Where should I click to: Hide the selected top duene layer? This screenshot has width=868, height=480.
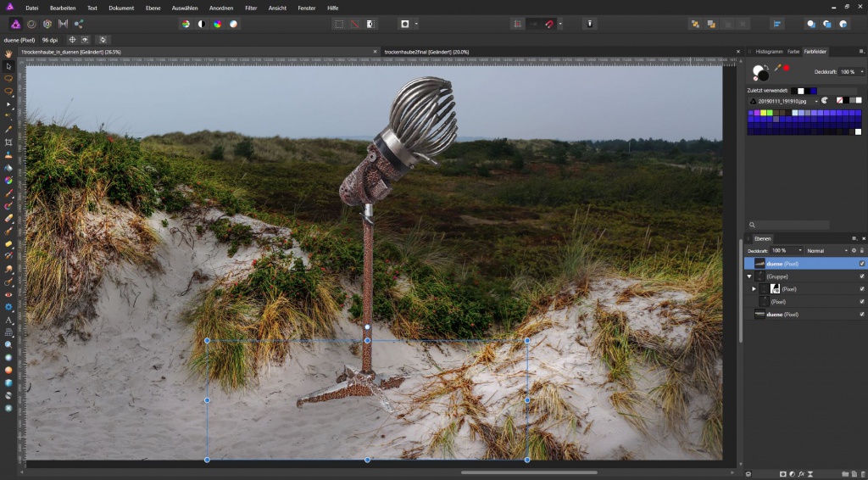click(x=862, y=264)
